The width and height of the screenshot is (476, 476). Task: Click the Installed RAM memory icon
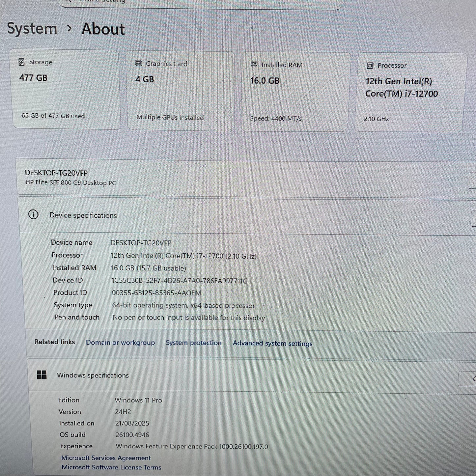click(x=254, y=65)
